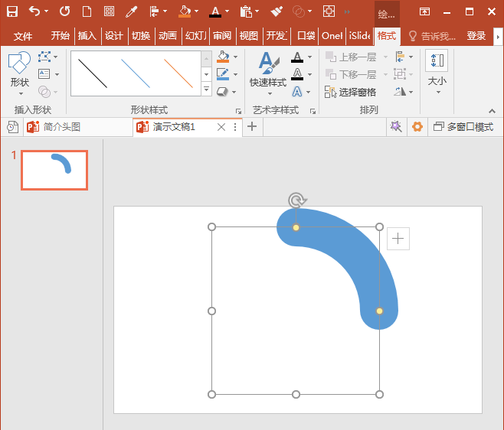Click the 登录 sign-in button

tap(476, 36)
